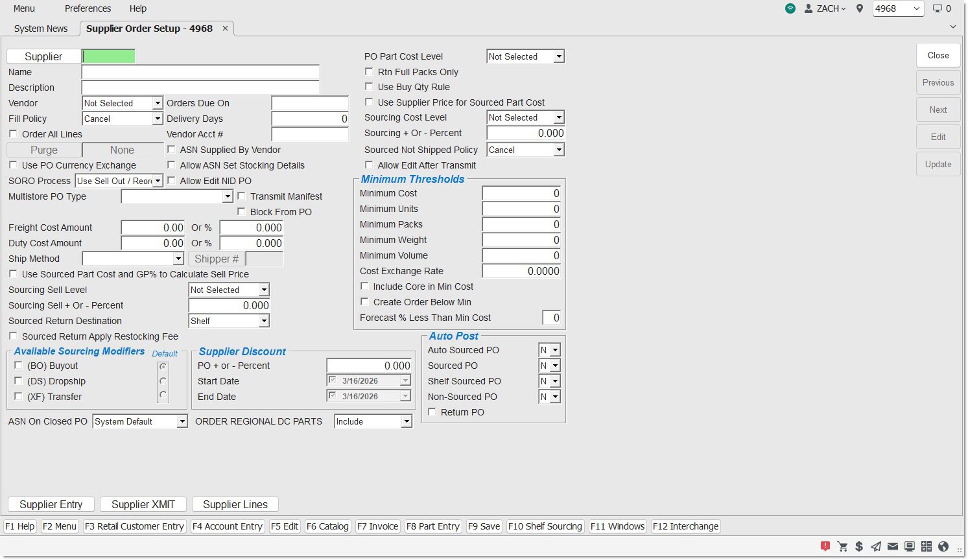The height and width of the screenshot is (560, 968).
Task: Click the globe icon in status bar
Action: pyautogui.click(x=943, y=546)
